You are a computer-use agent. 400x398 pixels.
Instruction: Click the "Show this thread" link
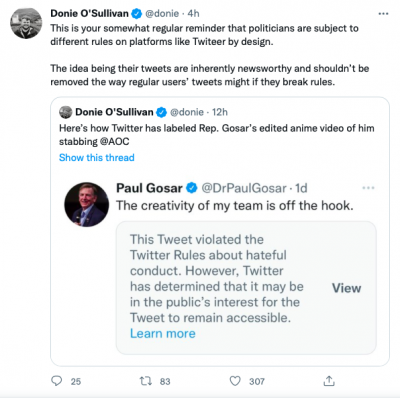pyautogui.click(x=97, y=157)
